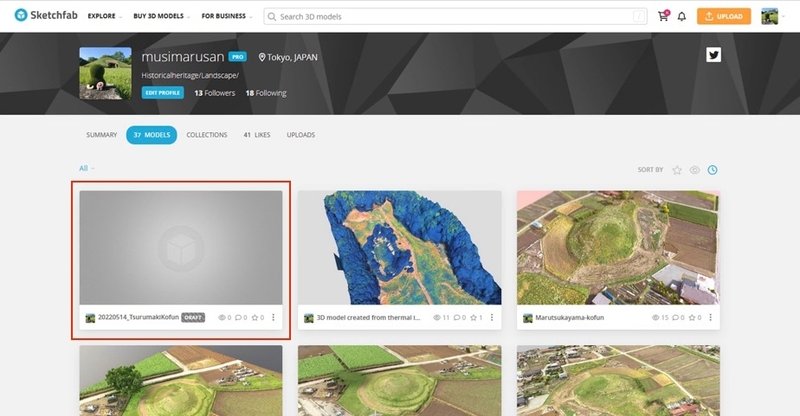
Task: Expand the Explore menu
Action: coord(105,16)
